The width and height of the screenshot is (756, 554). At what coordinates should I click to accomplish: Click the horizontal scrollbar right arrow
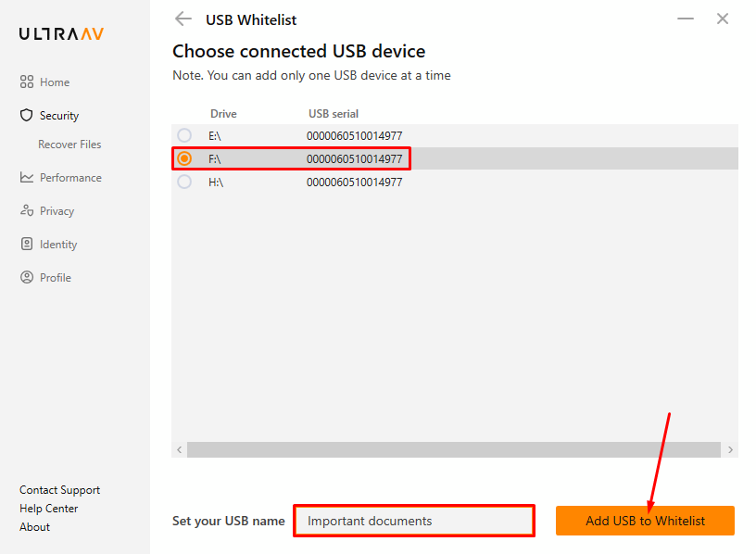[x=730, y=450]
